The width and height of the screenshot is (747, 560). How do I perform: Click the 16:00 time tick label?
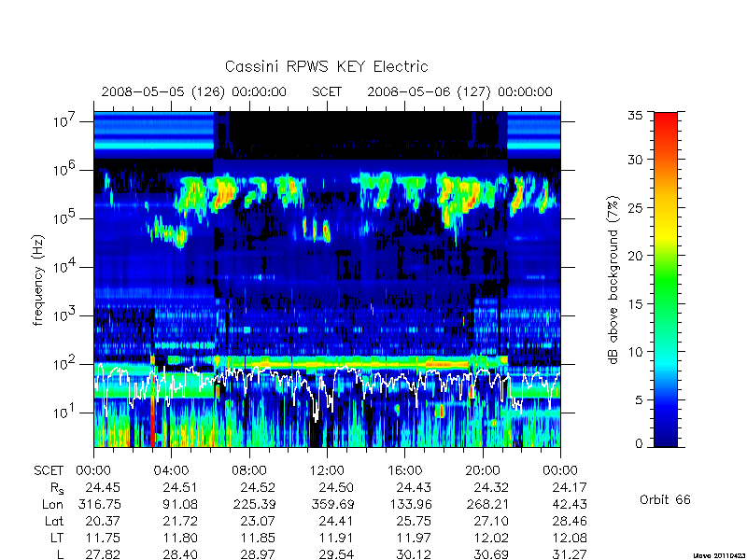404,471
